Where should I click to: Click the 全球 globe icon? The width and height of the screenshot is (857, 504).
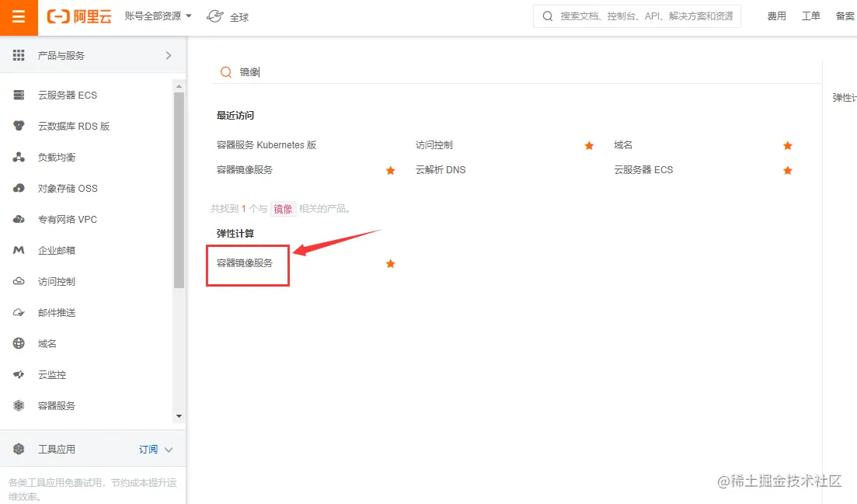pos(214,16)
